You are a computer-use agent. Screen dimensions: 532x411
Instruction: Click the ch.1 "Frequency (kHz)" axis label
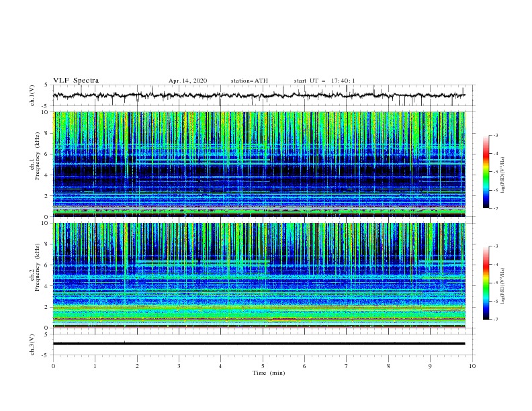(x=38, y=156)
